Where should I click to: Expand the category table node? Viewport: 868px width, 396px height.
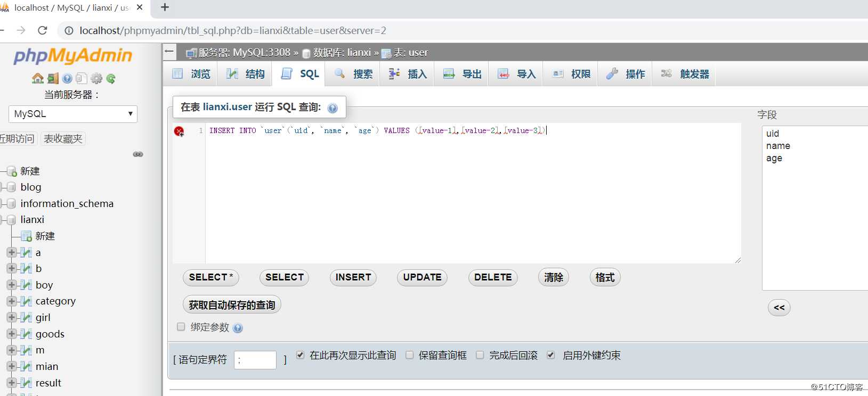click(x=11, y=301)
